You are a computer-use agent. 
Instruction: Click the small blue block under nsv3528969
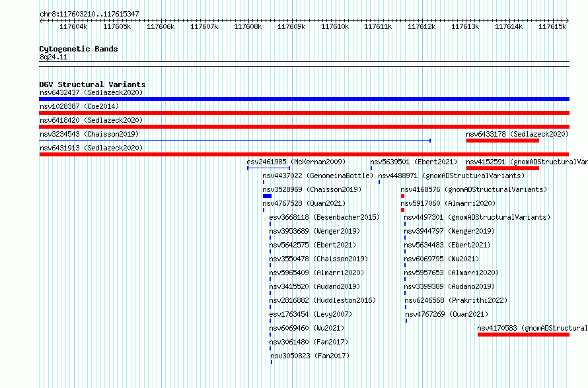pyautogui.click(x=267, y=196)
